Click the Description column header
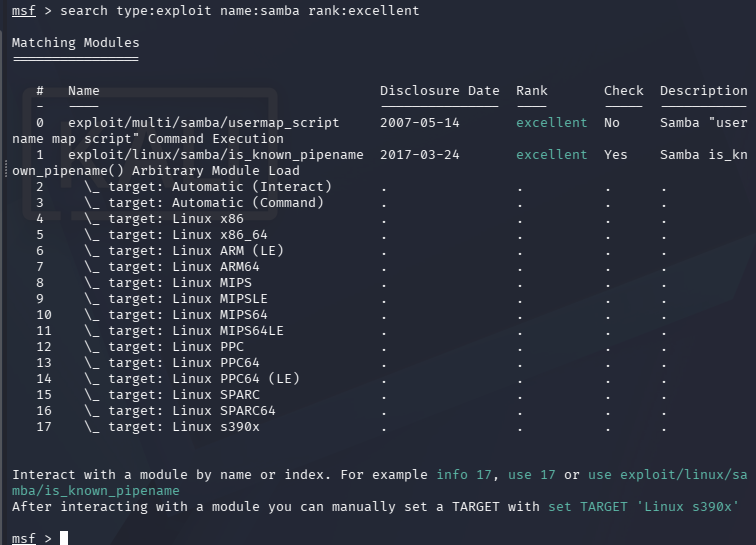The height and width of the screenshot is (545, 756). [x=703, y=91]
